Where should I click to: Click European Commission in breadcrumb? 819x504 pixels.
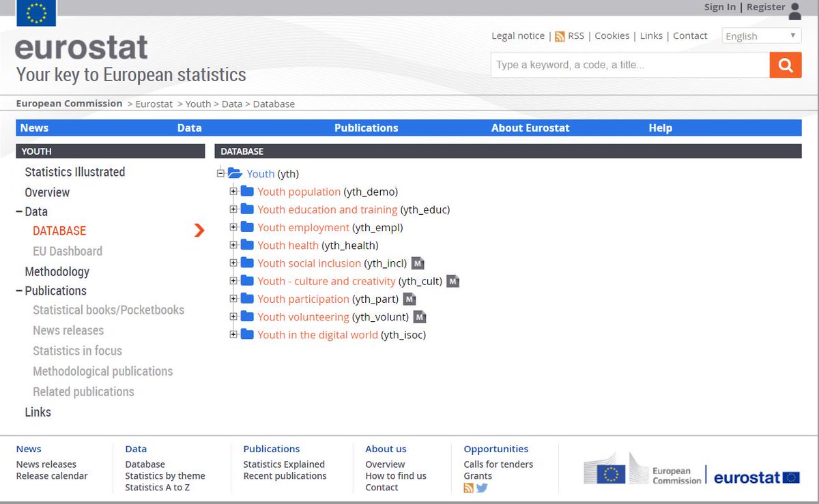click(69, 104)
